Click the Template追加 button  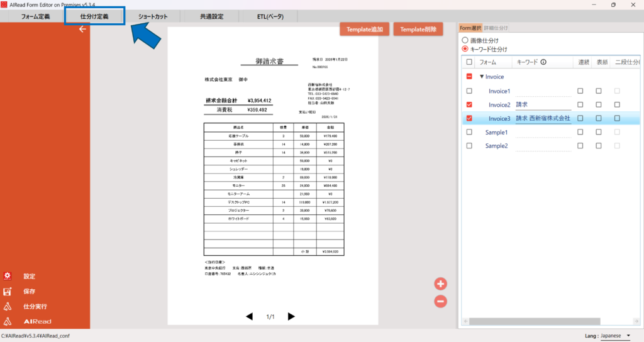pyautogui.click(x=364, y=29)
